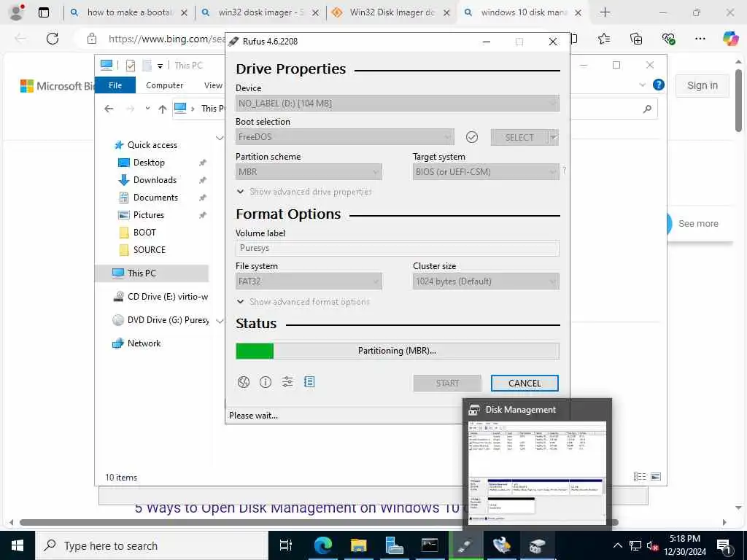Viewport: 747px width, 560px height.
Task: Open Rufus language selection globe icon
Action: coord(244,382)
